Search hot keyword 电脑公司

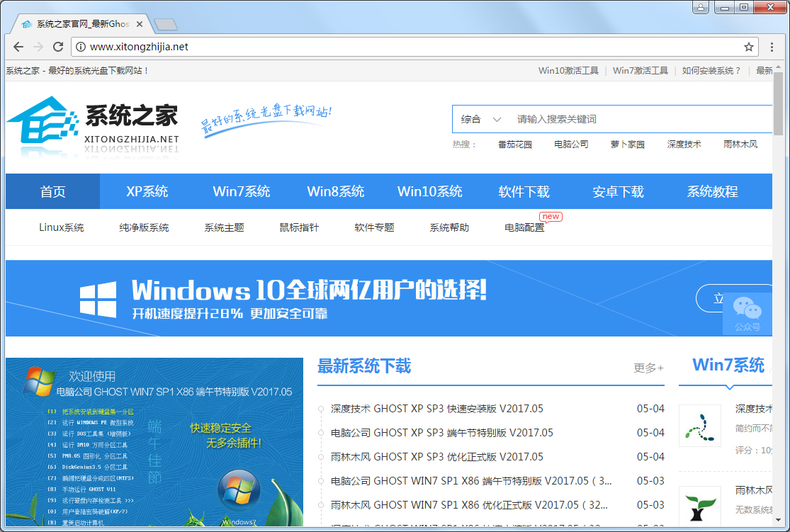571,145
